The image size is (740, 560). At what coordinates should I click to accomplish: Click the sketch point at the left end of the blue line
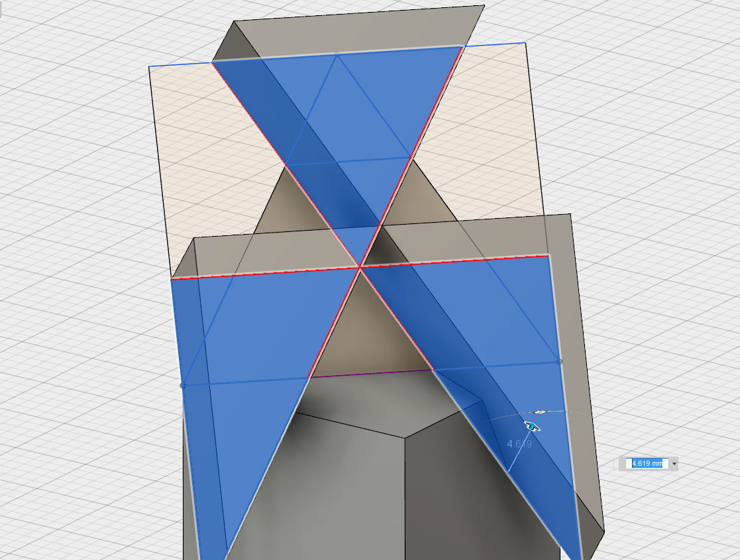pos(184,385)
